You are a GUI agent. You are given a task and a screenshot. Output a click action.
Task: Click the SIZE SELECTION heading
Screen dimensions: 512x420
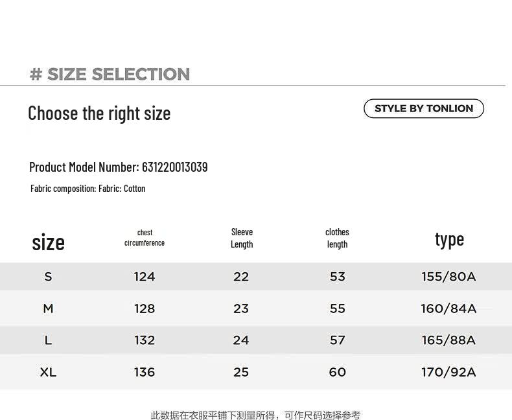(110, 74)
